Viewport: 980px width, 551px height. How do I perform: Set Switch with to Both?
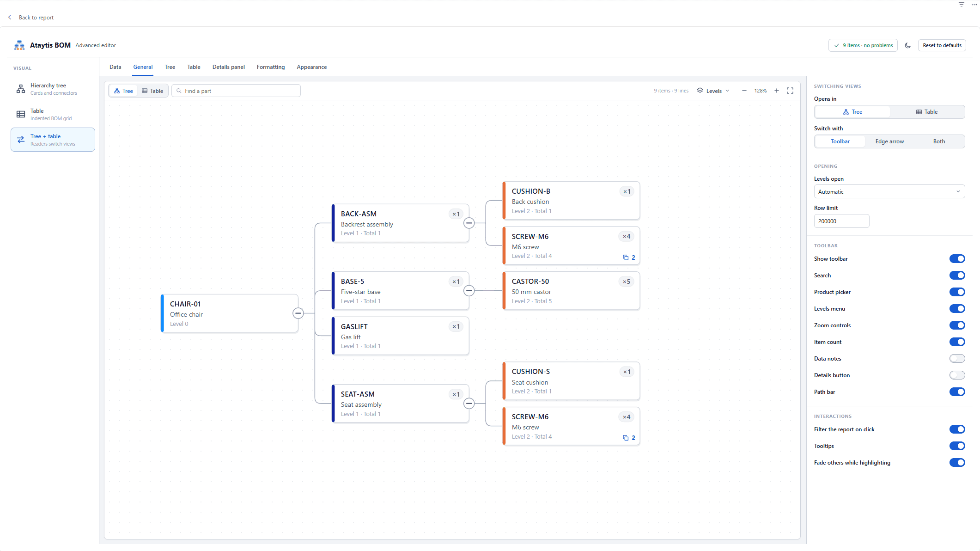[939, 141]
